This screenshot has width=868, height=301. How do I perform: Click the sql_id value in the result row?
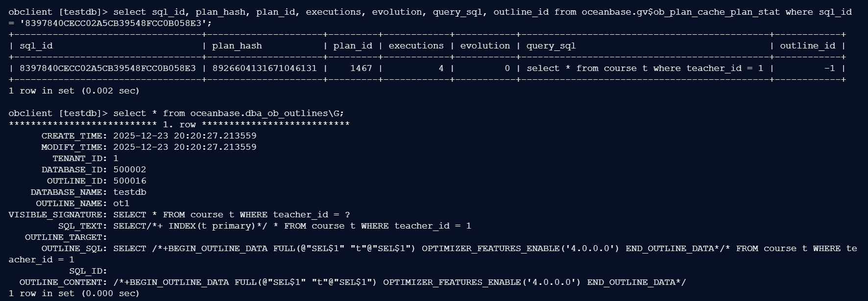pyautogui.click(x=107, y=69)
